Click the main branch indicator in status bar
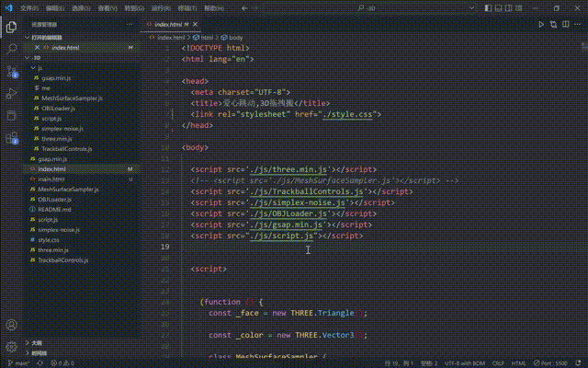The height and width of the screenshot is (368, 588). pos(18,363)
